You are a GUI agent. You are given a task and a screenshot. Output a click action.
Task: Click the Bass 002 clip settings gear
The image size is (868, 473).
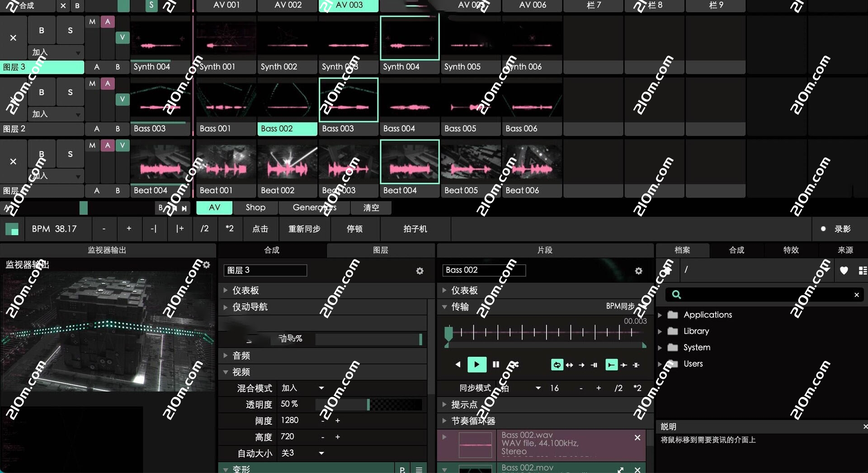639,271
